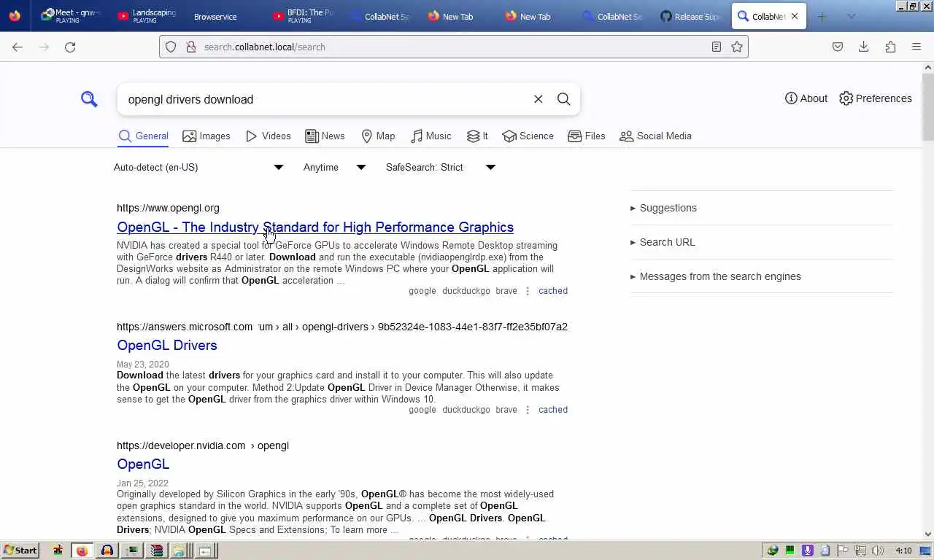Open the OpenGL Drivers result
The width and height of the screenshot is (934, 560).
click(167, 346)
